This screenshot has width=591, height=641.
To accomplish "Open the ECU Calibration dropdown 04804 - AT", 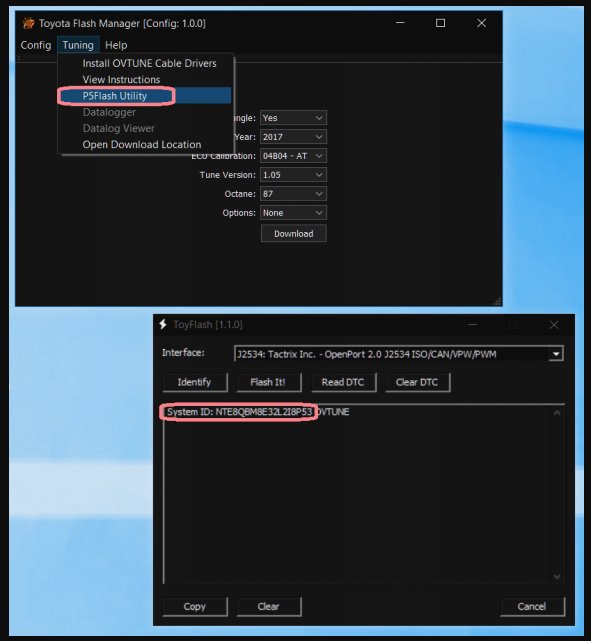I will point(293,156).
